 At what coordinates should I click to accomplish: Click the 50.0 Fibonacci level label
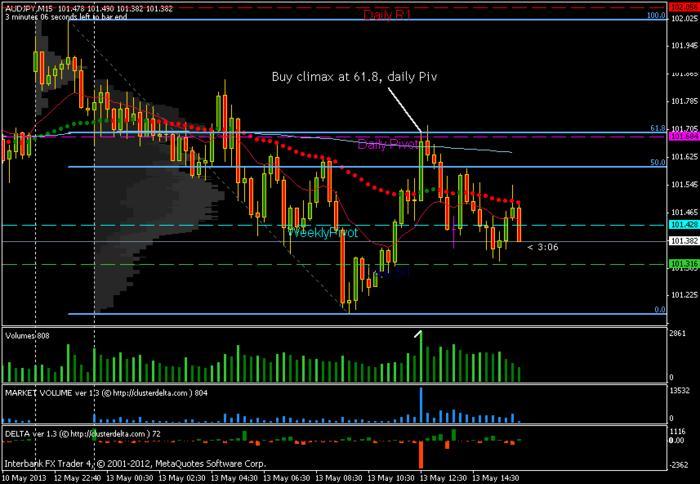tap(658, 163)
